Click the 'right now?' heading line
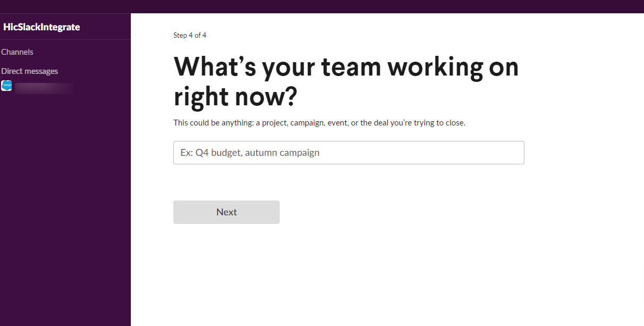The image size is (644, 326). point(235,97)
